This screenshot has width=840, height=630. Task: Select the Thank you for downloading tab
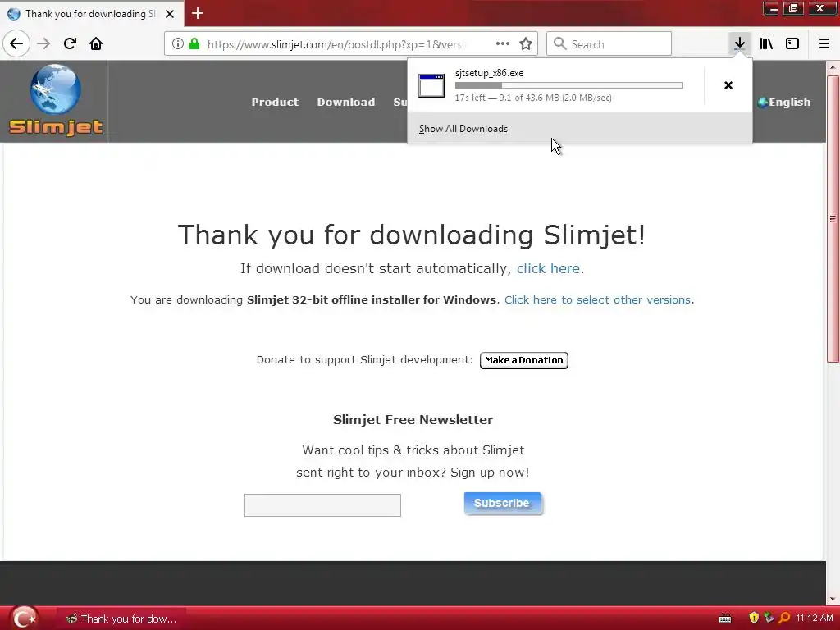pyautogui.click(x=91, y=14)
